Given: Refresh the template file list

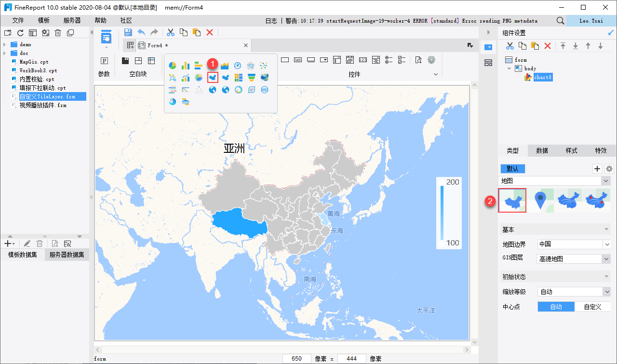Looking at the screenshot, I should (20, 33).
